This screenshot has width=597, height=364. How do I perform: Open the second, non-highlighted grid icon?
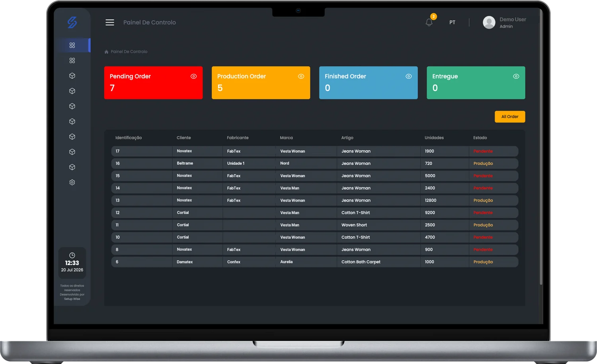coord(72,60)
